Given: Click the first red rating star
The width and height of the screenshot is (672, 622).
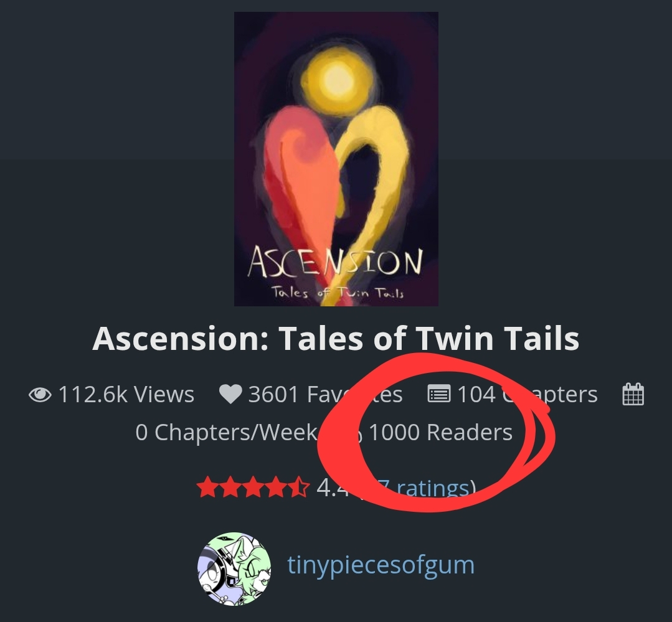Looking at the screenshot, I should pyautogui.click(x=207, y=488).
